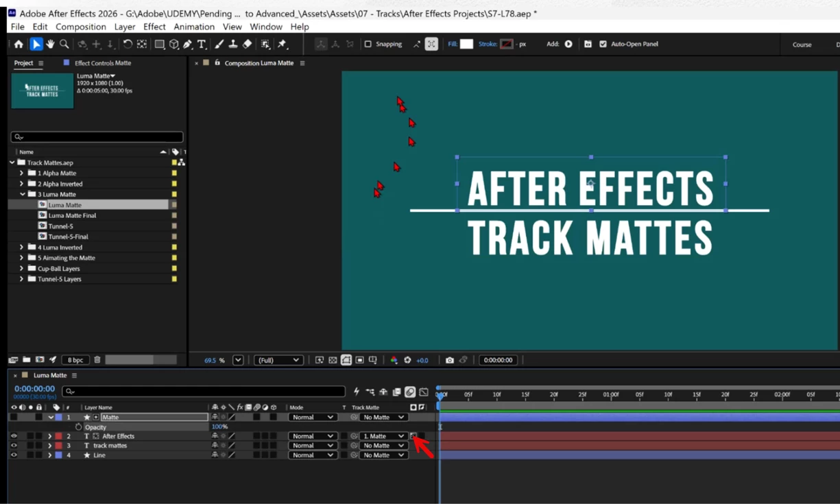
Task: Enable motion blur for timeline layers
Action: pos(409,392)
